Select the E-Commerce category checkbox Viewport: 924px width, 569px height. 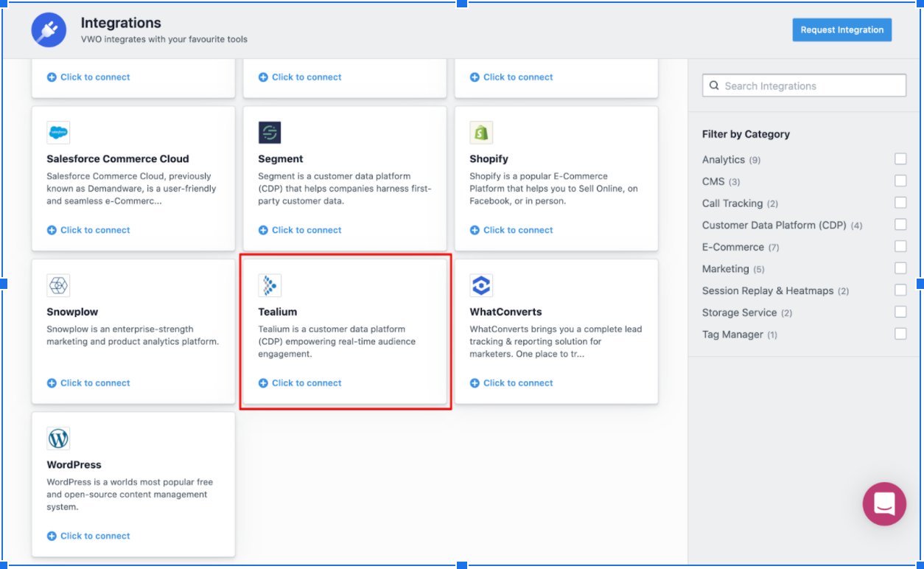pos(900,247)
